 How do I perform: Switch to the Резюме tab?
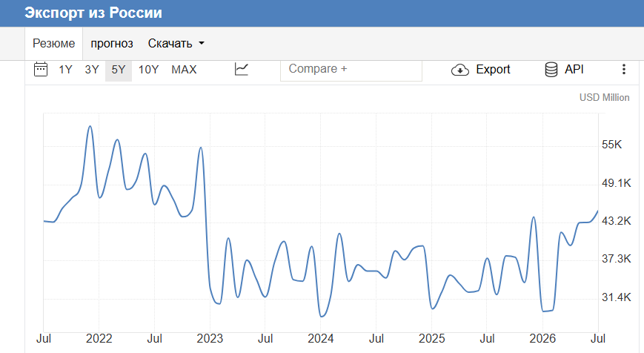point(54,44)
